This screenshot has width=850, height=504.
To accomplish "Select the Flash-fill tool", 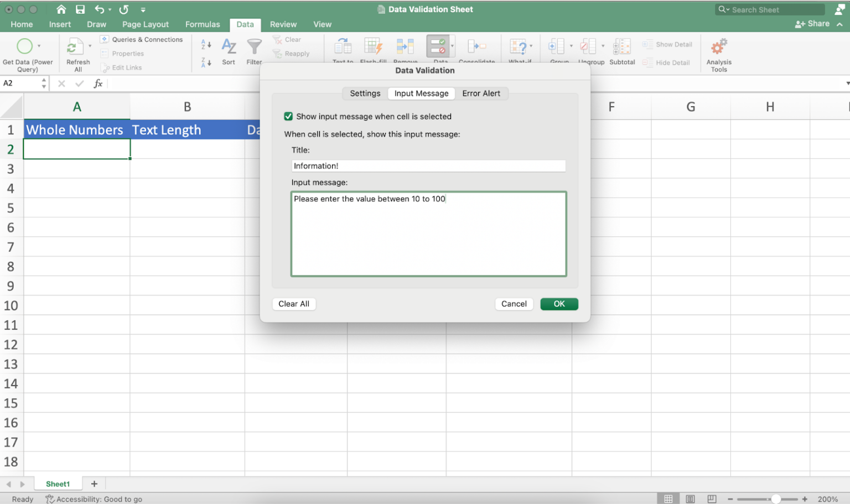I will coord(374,50).
